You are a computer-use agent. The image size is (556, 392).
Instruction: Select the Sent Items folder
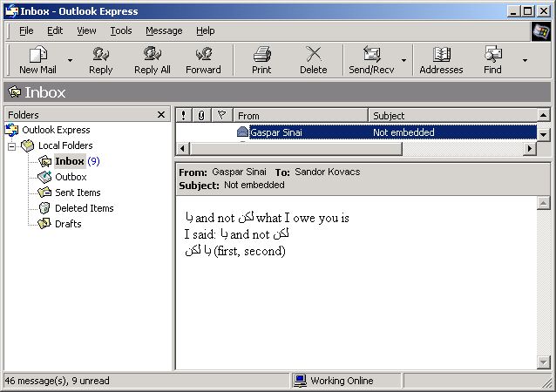click(x=78, y=193)
